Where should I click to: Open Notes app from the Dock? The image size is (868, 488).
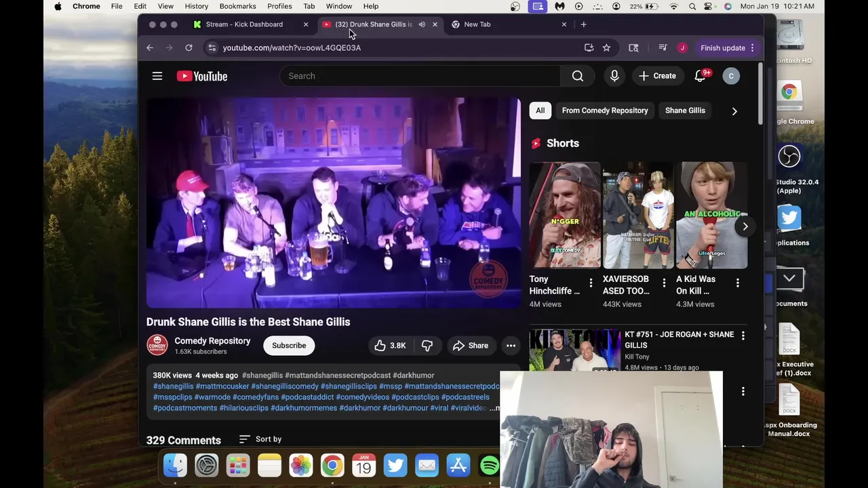tap(269, 465)
